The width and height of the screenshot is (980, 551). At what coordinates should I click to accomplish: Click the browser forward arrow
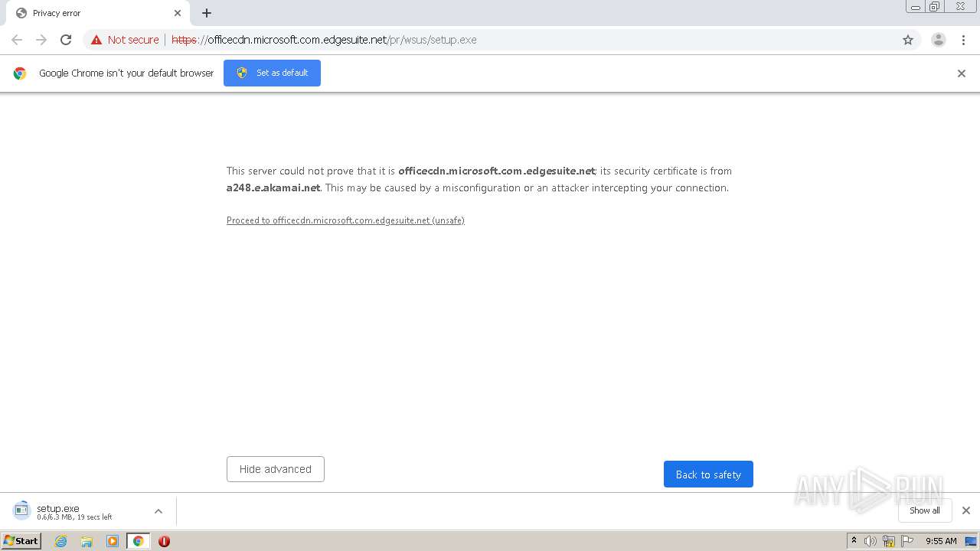coord(41,40)
